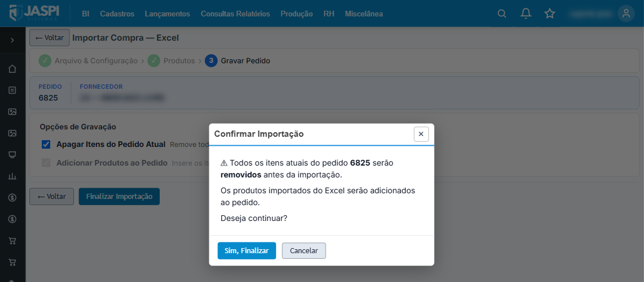The width and height of the screenshot is (644, 282).
Task: Open the sidebar bar chart icon
Action: point(12,176)
